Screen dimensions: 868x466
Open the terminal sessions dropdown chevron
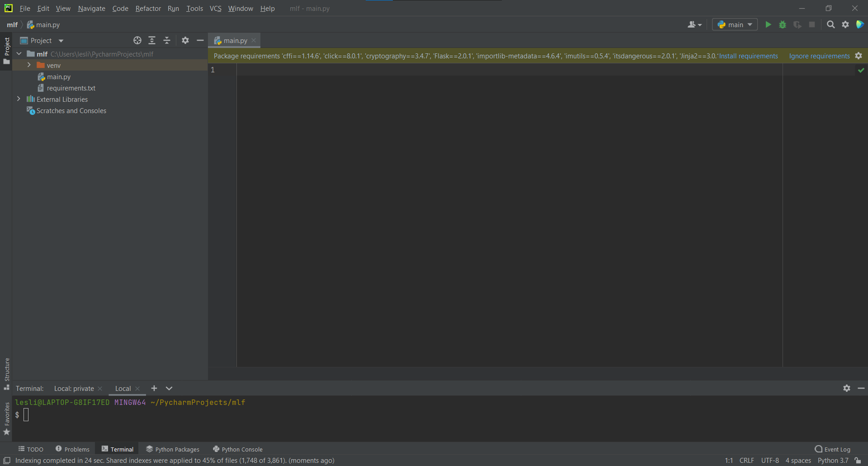[169, 388]
